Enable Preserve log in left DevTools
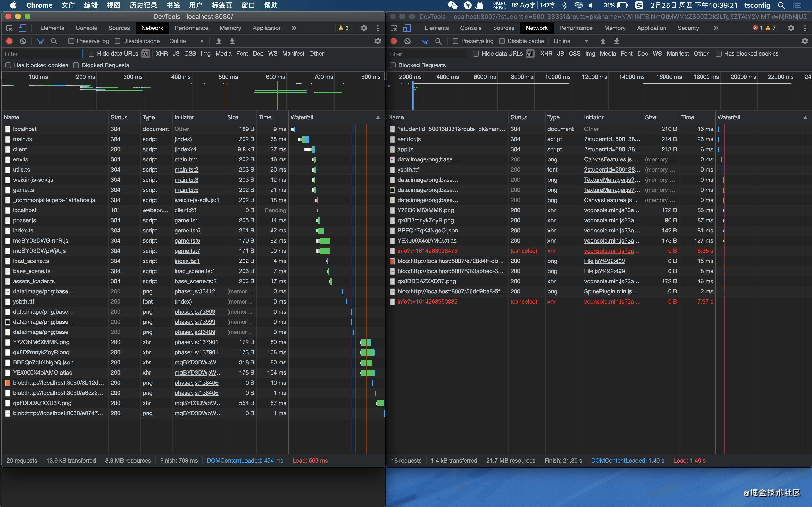 point(71,41)
